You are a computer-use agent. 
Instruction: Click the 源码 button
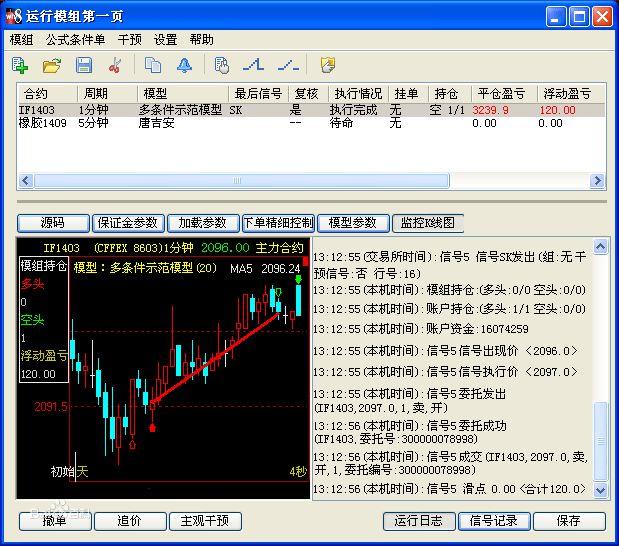pyautogui.click(x=52, y=223)
